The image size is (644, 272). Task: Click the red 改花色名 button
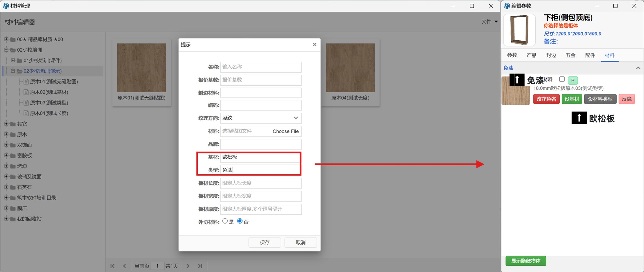546,99
